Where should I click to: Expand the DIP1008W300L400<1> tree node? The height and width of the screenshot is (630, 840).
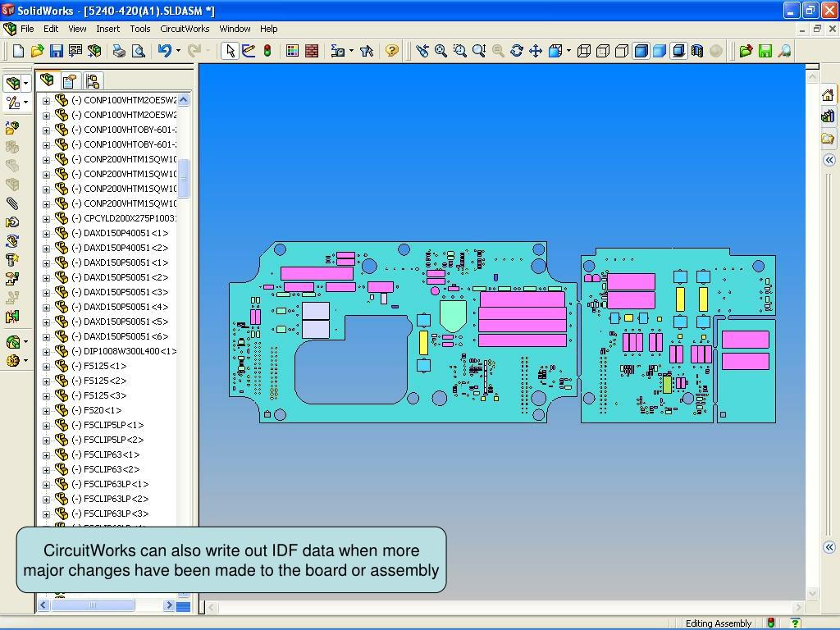46,352
